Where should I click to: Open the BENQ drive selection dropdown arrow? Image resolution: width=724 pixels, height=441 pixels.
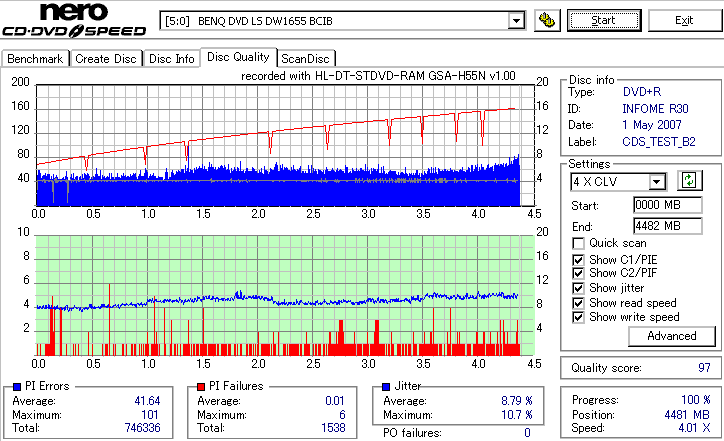[x=516, y=21]
